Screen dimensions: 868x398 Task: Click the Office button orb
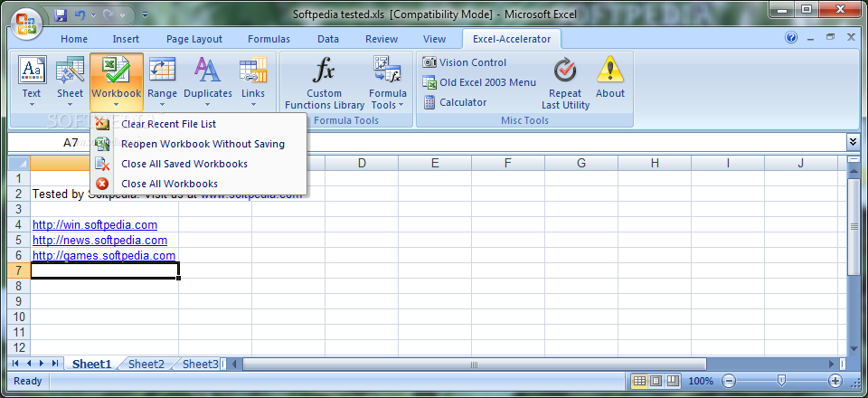[x=25, y=23]
